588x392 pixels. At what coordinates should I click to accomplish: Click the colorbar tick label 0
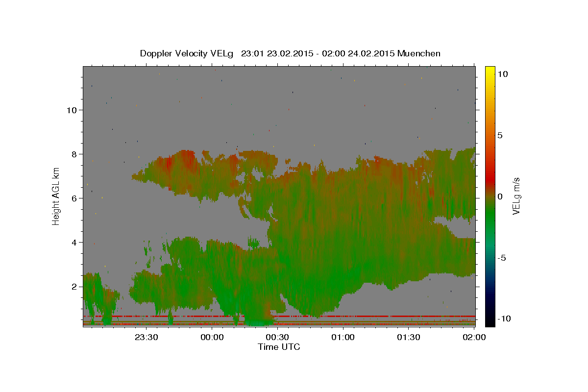[500, 196]
